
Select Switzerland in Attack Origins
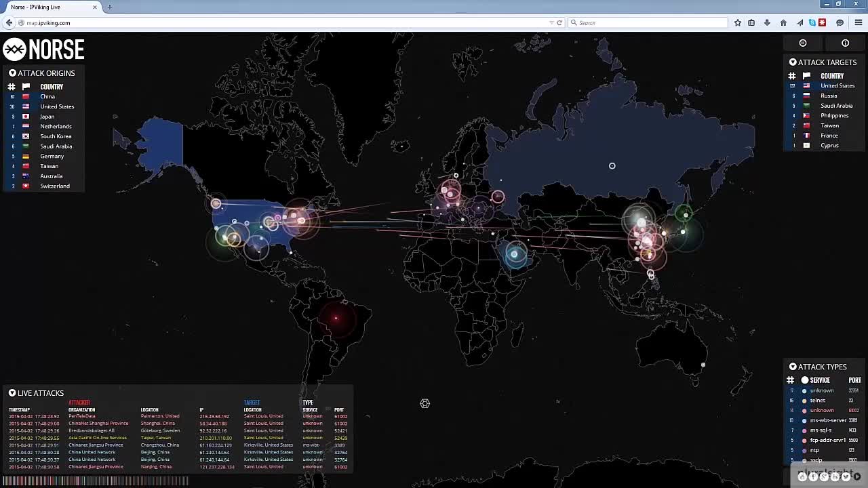43,186
